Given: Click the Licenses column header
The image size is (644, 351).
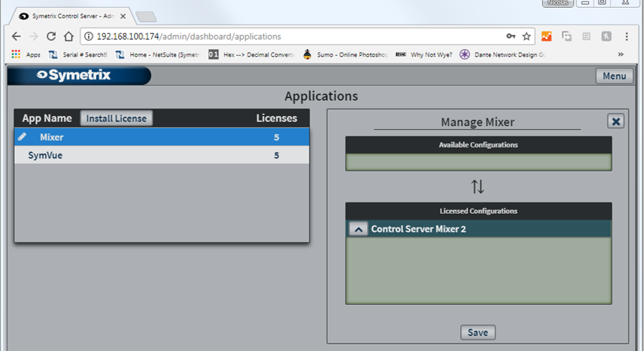Looking at the screenshot, I should pyautogui.click(x=276, y=118).
